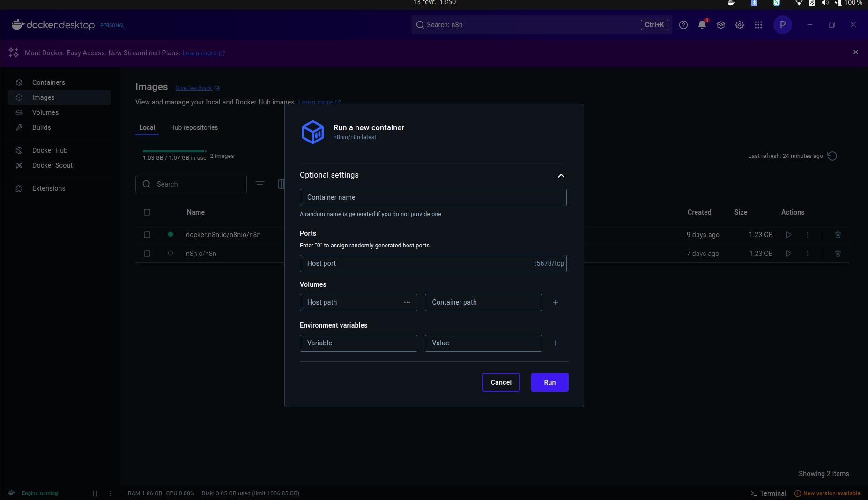Viewport: 868px width, 500px height.
Task: Open Docker Scout from the sidebar
Action: [52, 165]
